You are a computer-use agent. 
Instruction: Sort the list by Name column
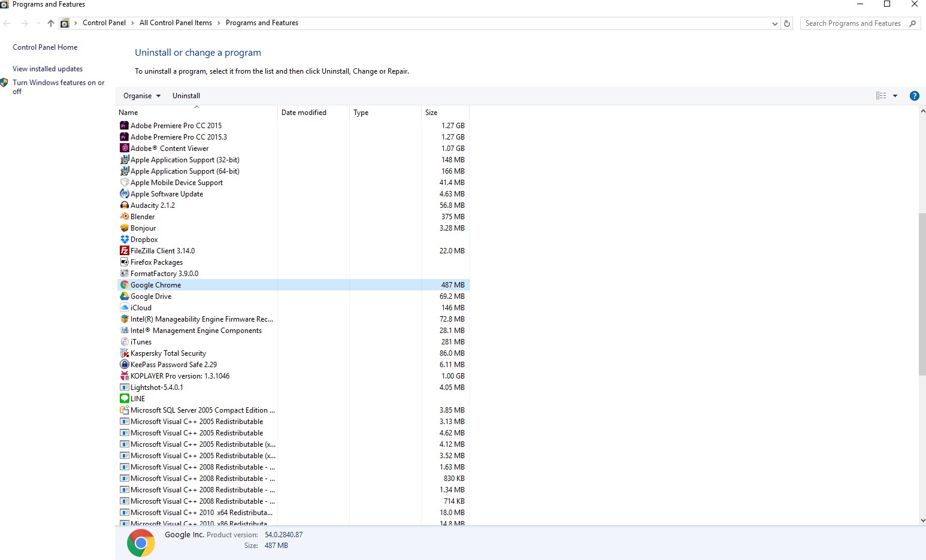[128, 113]
